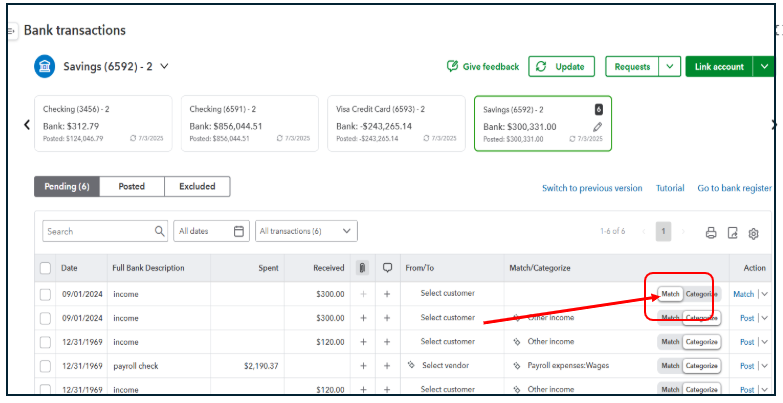Select Categorize toggle on payroll check row

(x=702, y=366)
